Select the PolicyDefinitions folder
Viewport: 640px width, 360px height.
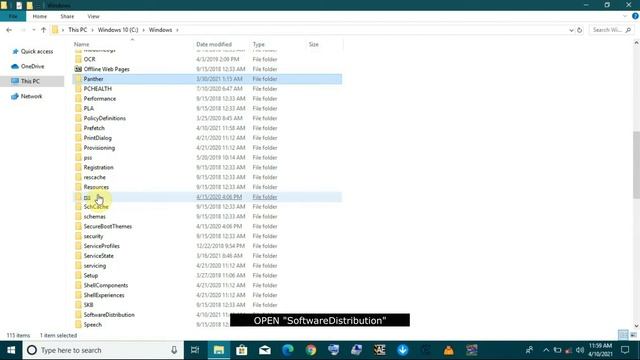104,118
